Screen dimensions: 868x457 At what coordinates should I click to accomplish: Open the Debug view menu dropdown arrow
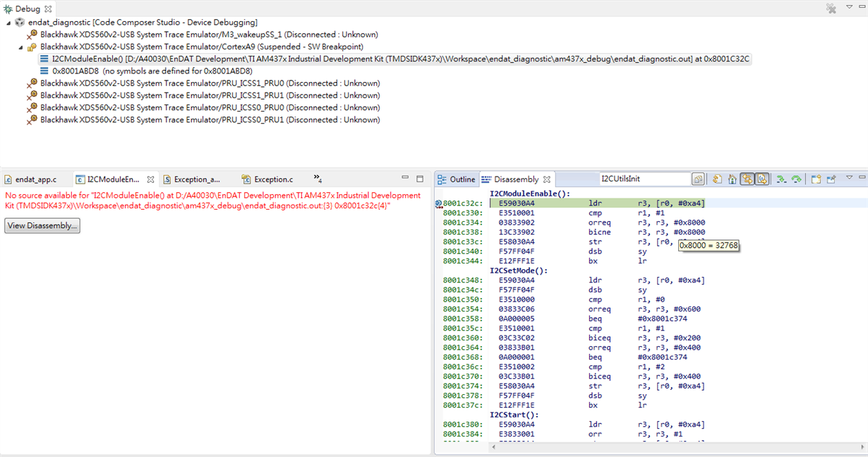850,8
